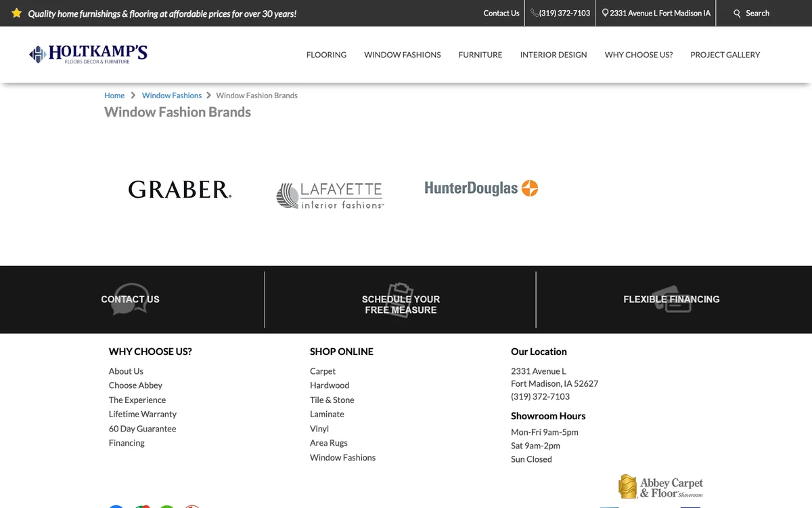
Task: Open the Why Choose Us? menu
Action: [x=639, y=55]
